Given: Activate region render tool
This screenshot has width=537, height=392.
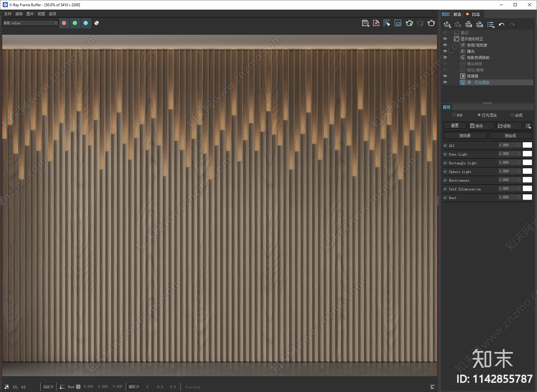Looking at the screenshot, I should (x=398, y=23).
